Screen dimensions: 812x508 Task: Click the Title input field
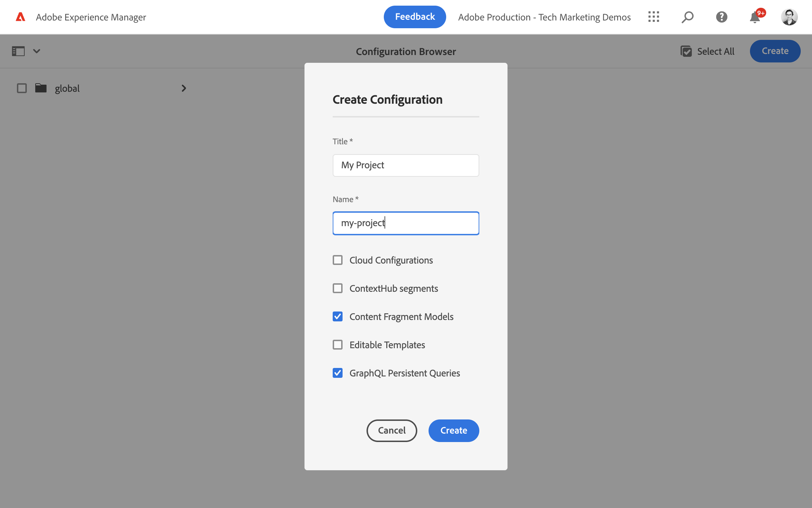pyautogui.click(x=406, y=165)
